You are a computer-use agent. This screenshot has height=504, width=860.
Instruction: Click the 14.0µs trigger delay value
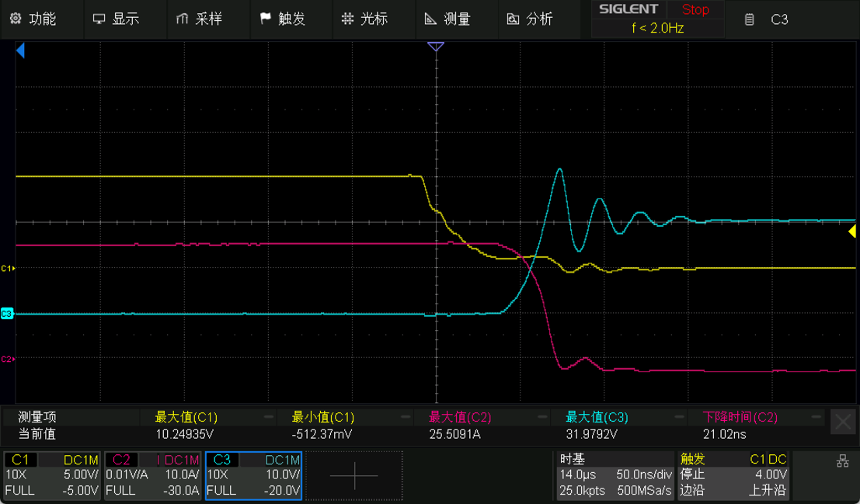pyautogui.click(x=577, y=475)
